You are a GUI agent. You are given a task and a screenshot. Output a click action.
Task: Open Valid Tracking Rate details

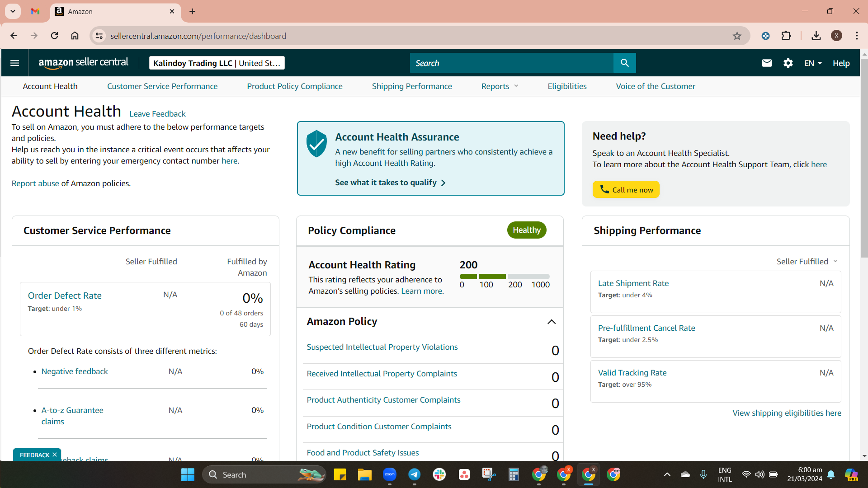click(x=632, y=373)
